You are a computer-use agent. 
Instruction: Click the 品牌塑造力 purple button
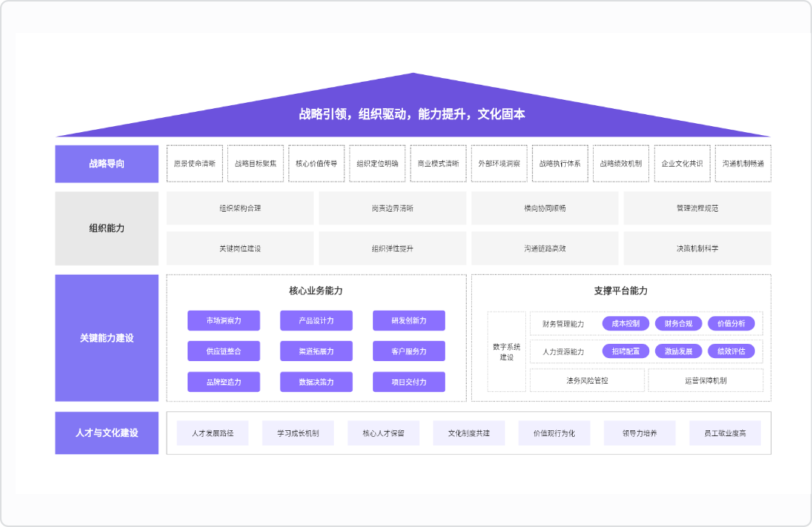coord(224,382)
